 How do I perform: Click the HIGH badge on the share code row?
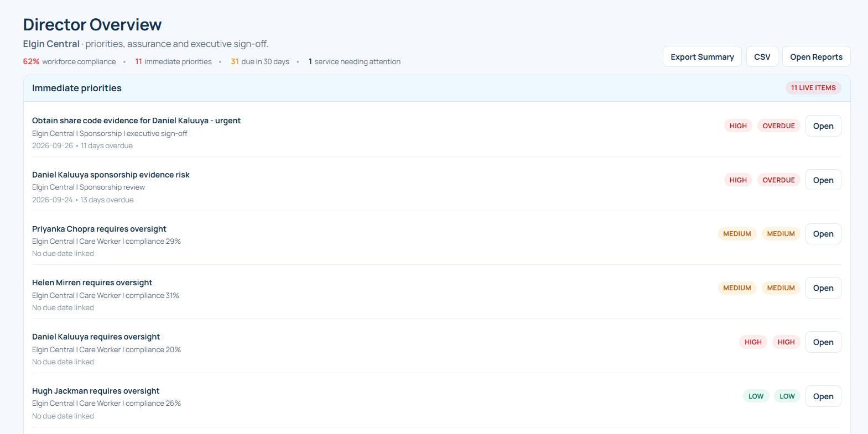click(738, 126)
